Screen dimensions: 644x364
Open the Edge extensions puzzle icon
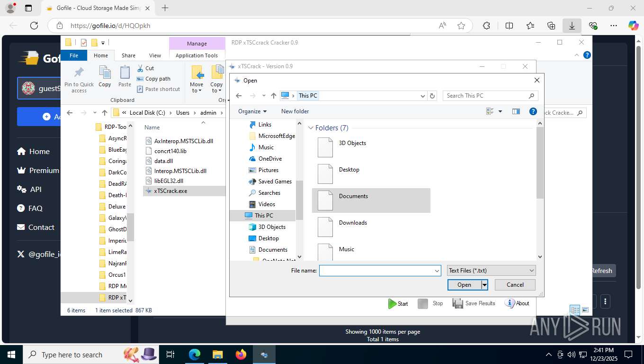point(486,26)
